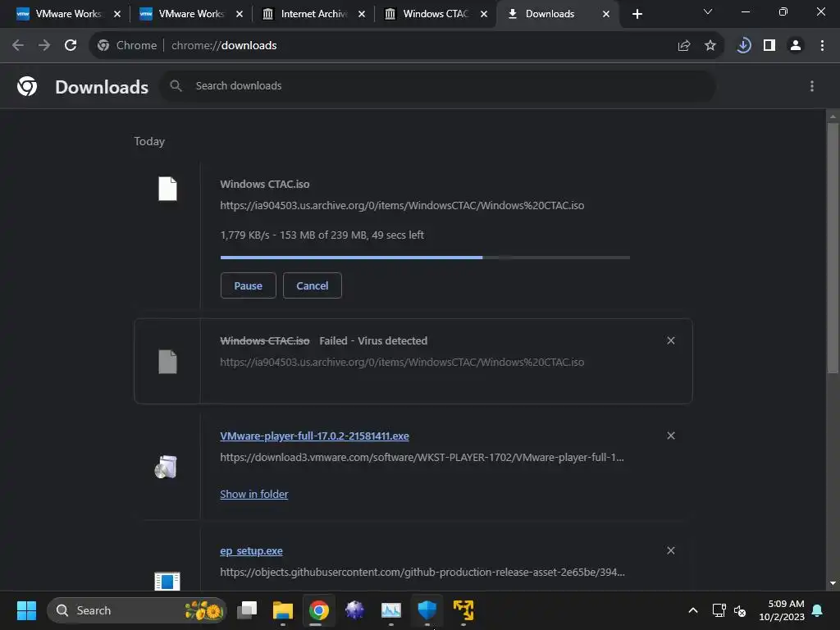Click the download3.vmware.com source URL text
840x630 pixels.
click(x=422, y=458)
